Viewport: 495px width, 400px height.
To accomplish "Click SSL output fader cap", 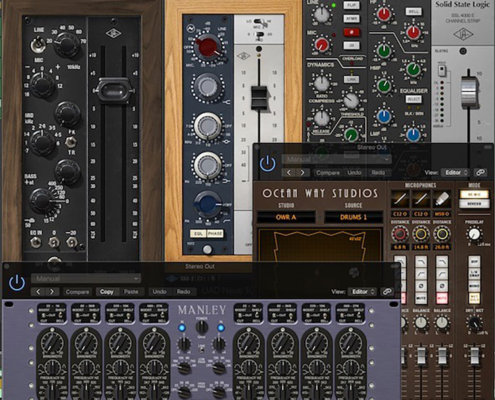I will [469, 92].
